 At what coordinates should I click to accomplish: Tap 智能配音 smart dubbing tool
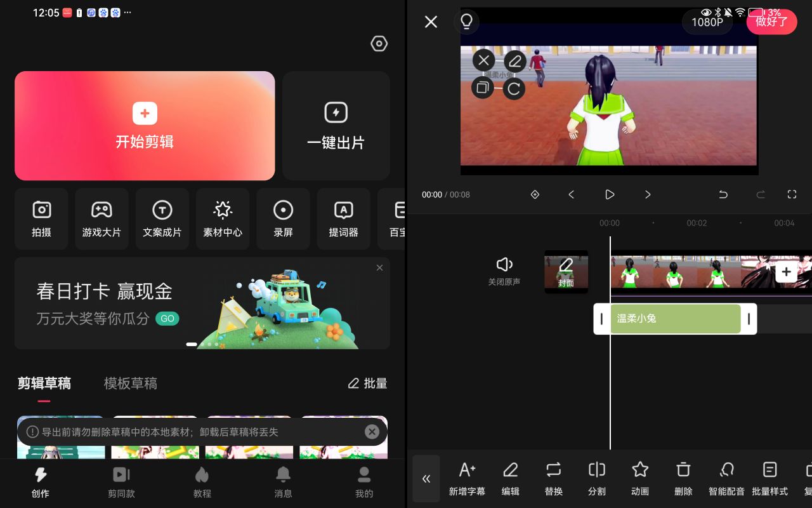click(x=726, y=478)
